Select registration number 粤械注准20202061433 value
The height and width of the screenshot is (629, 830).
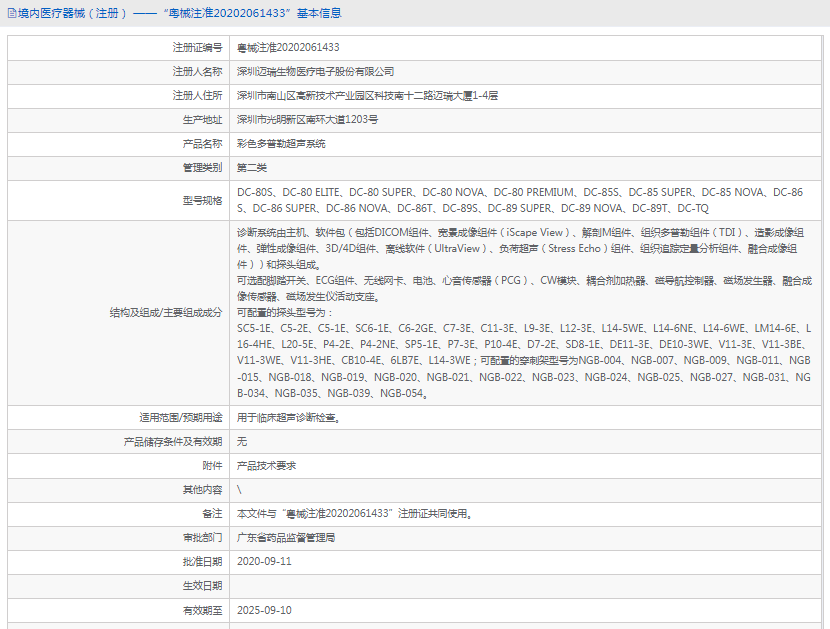(288, 48)
